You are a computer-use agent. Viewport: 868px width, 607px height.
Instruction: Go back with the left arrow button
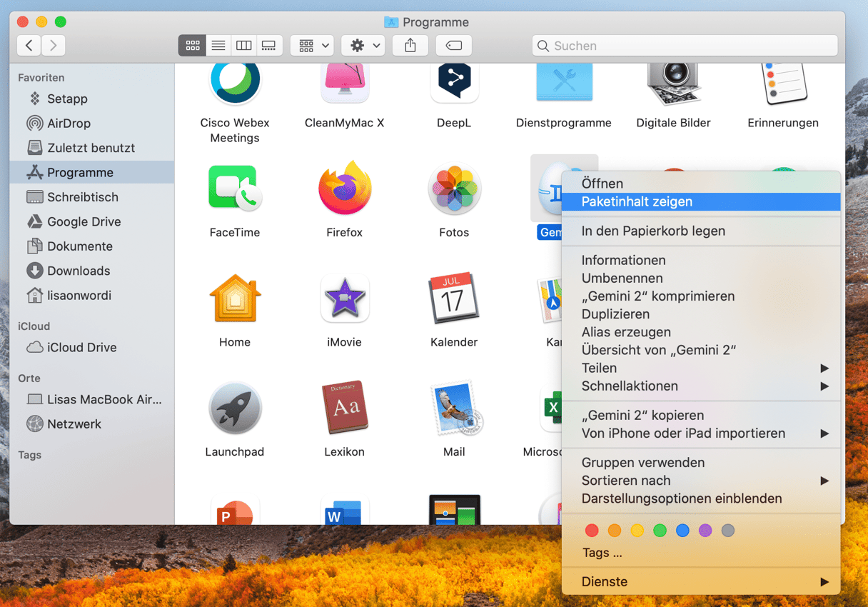29,46
